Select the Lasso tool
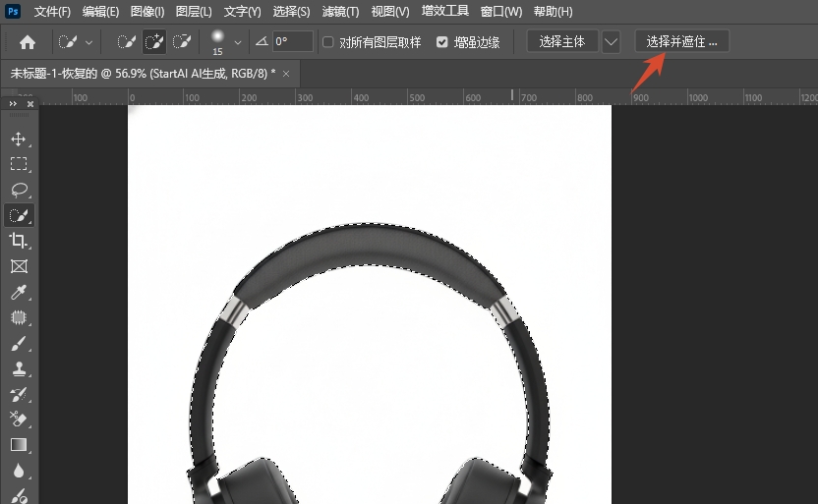Screen dimensions: 818x504 [19, 190]
